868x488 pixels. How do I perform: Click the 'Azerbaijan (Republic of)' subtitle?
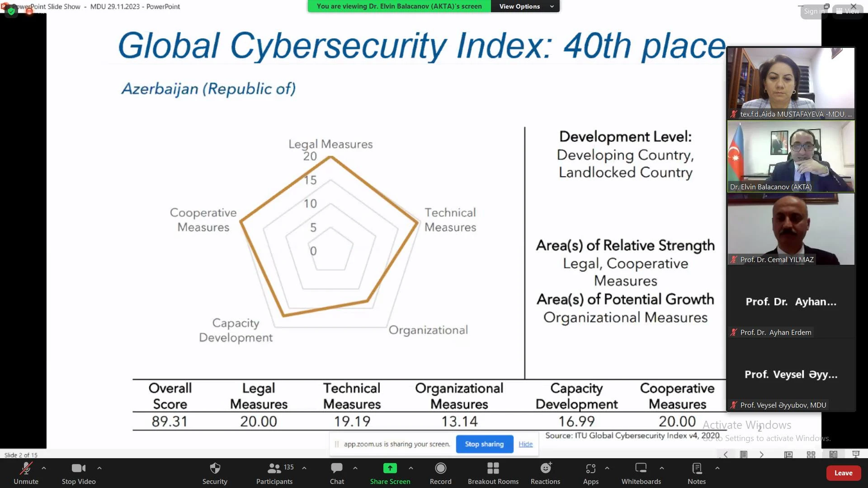point(208,89)
